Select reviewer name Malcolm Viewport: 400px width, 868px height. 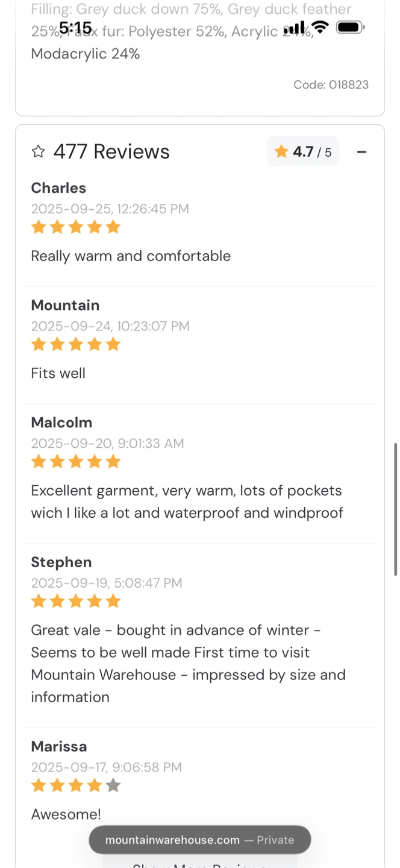[x=61, y=423]
